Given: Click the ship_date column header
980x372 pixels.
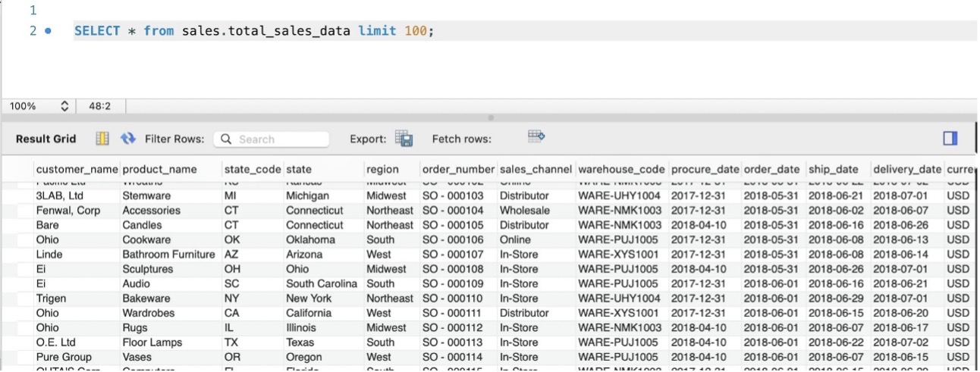Looking at the screenshot, I should click(x=833, y=169).
